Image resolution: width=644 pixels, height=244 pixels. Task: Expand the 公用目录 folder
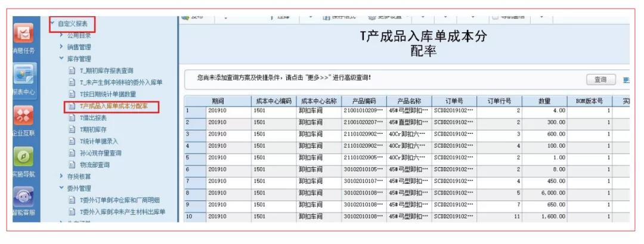click(61, 35)
